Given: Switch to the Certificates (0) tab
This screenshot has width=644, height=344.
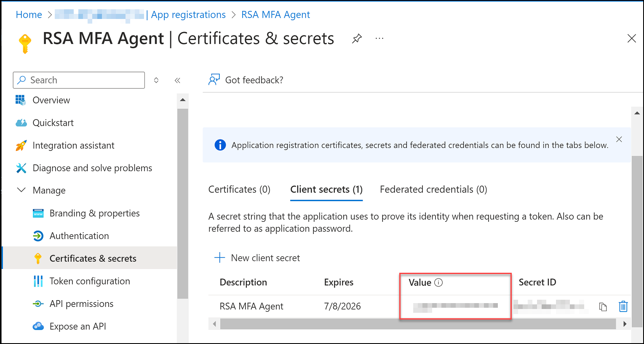Looking at the screenshot, I should [x=239, y=189].
